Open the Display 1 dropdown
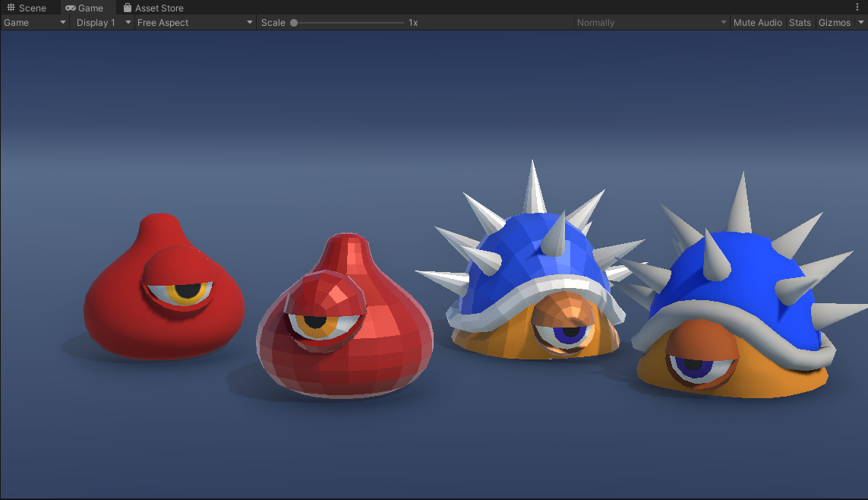The height and width of the screenshot is (500, 868). click(x=103, y=23)
